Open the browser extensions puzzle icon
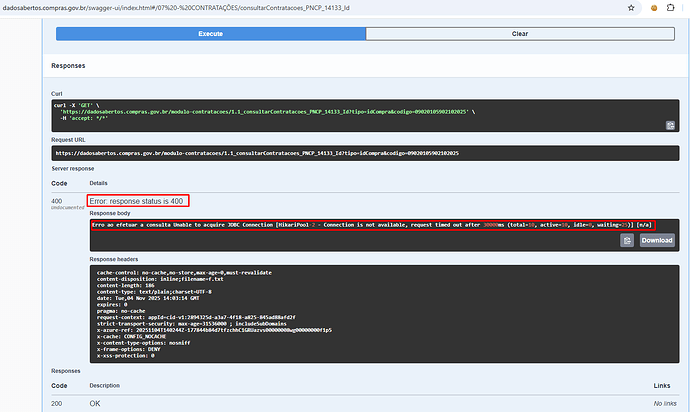The width and height of the screenshot is (690, 412). pos(670,7)
